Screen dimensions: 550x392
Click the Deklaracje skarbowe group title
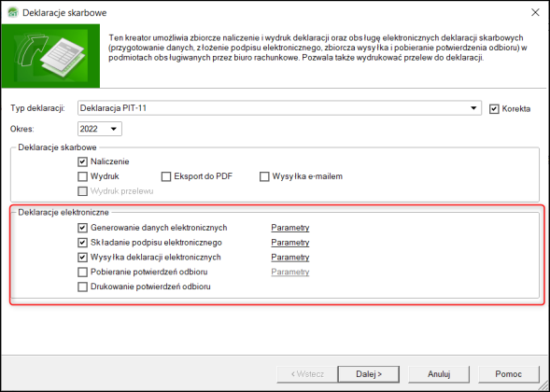(58, 147)
